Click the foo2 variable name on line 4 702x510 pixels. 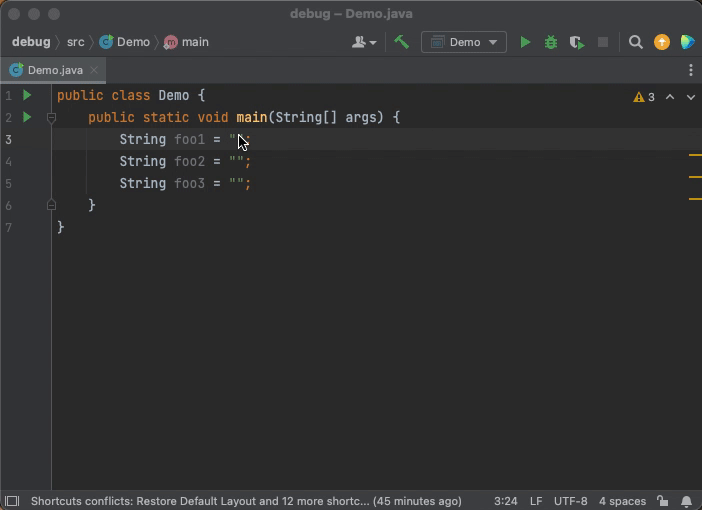tap(190, 161)
